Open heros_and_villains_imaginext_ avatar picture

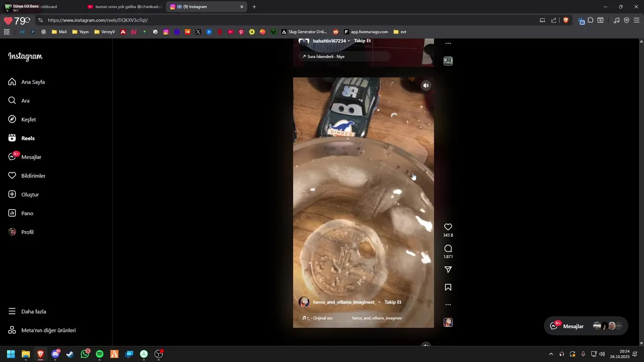[304, 302]
